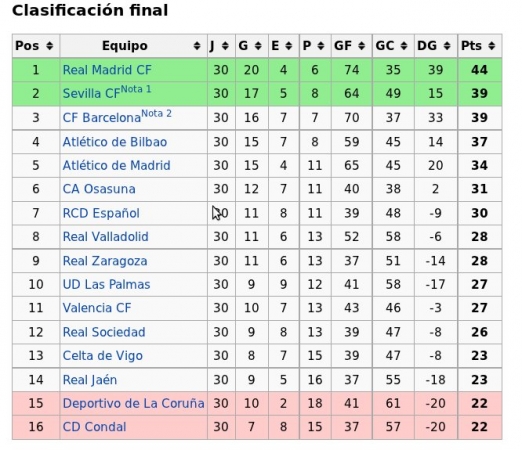Sort by J column arrow icon
Image resolution: width=522 pixels, height=450 pixels.
[225, 46]
